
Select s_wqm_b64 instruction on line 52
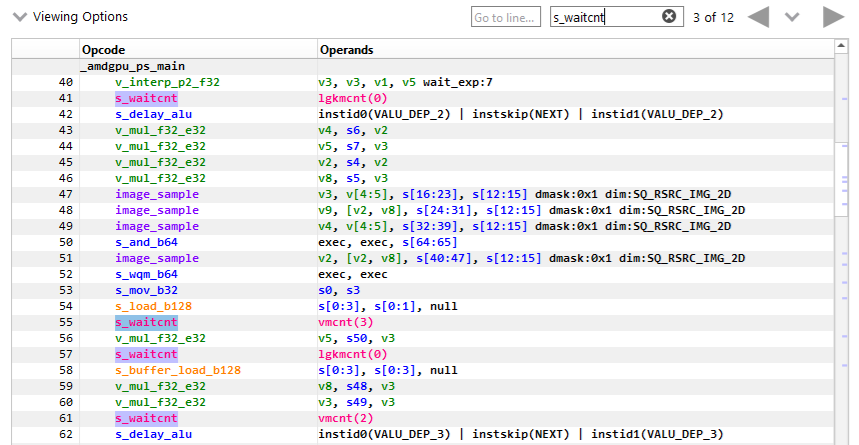point(146,274)
